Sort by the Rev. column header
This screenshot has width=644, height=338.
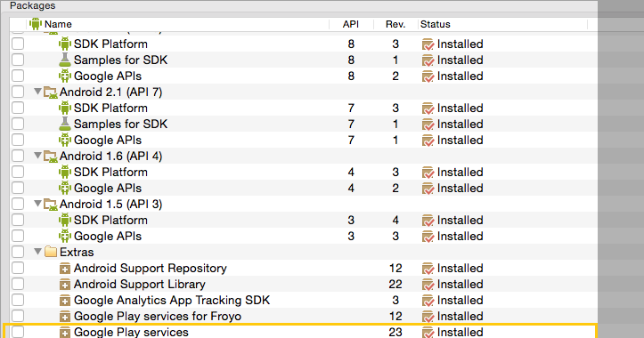[x=395, y=24]
